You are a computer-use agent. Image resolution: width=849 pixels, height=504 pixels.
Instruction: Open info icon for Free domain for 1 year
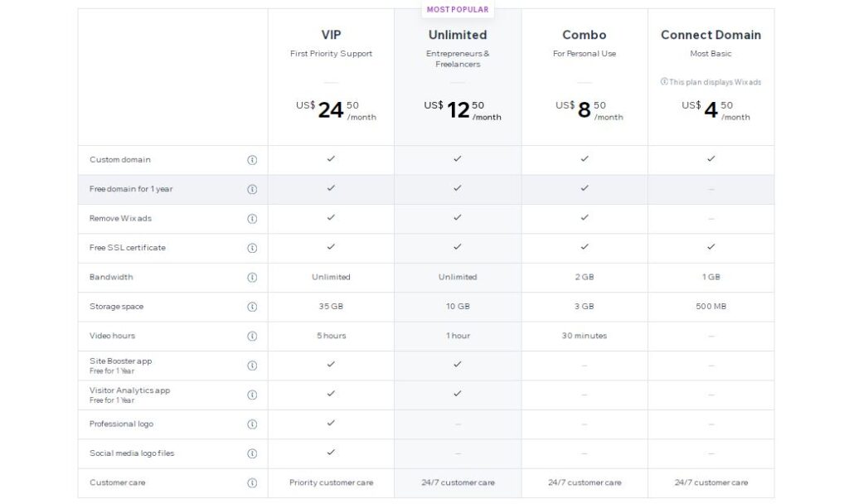point(252,189)
